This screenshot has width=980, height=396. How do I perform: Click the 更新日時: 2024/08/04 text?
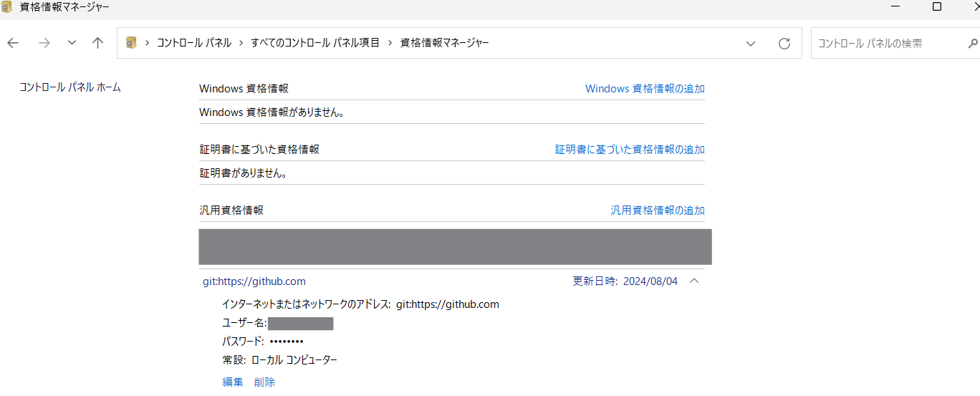pyautogui.click(x=625, y=281)
